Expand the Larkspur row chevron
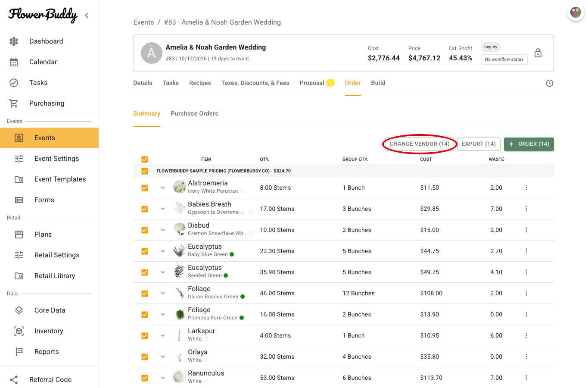 pyautogui.click(x=163, y=335)
